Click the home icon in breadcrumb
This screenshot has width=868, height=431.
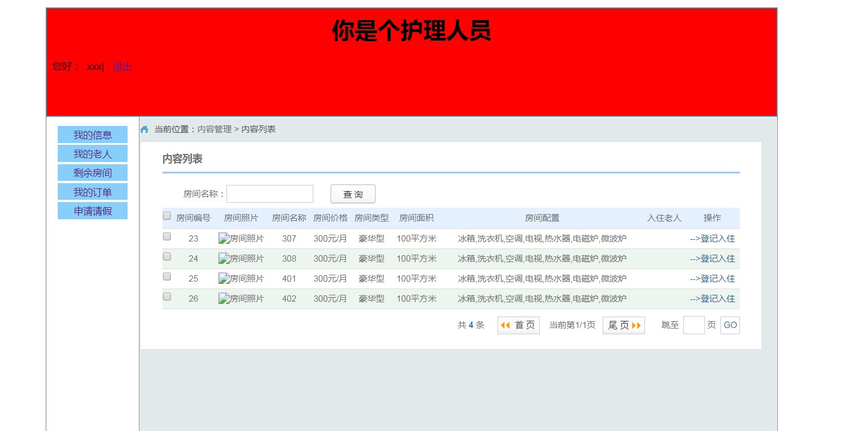click(x=145, y=129)
